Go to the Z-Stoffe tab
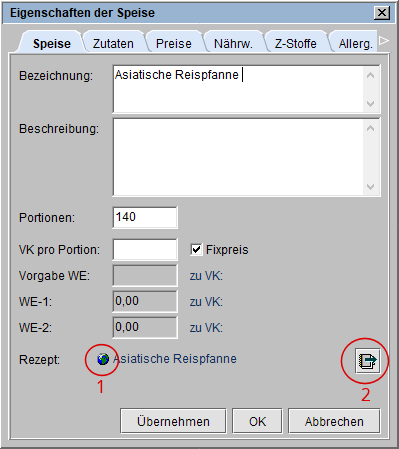 point(295,43)
